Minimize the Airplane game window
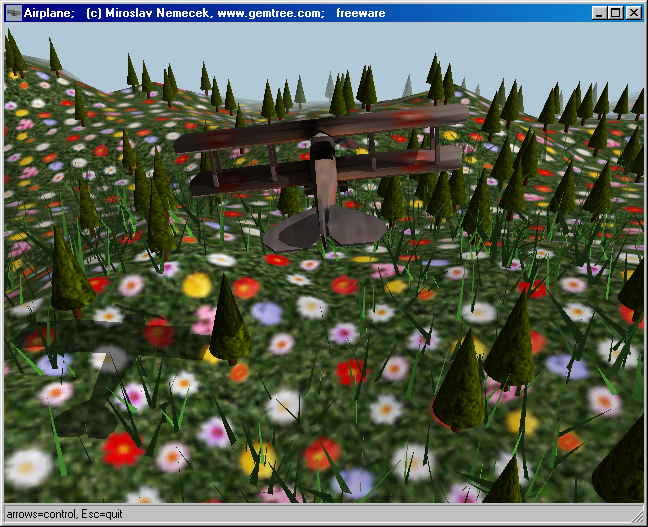Screen dimensions: 648x527 pos(600,13)
